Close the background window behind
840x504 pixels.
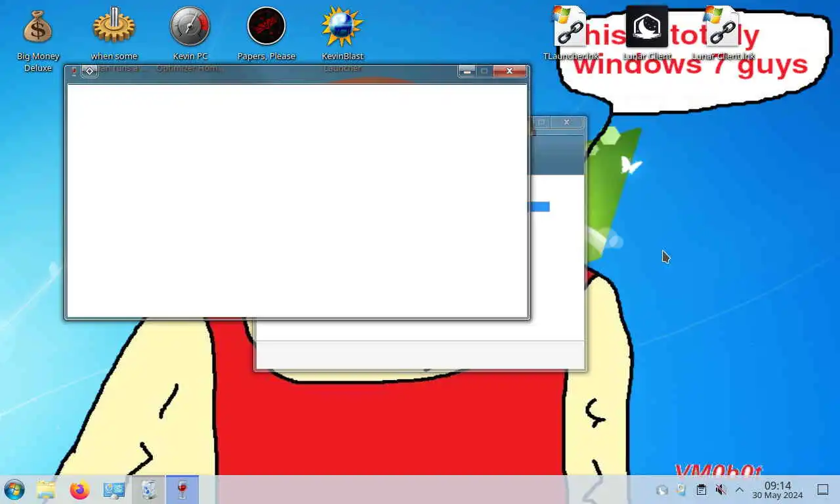click(x=567, y=122)
